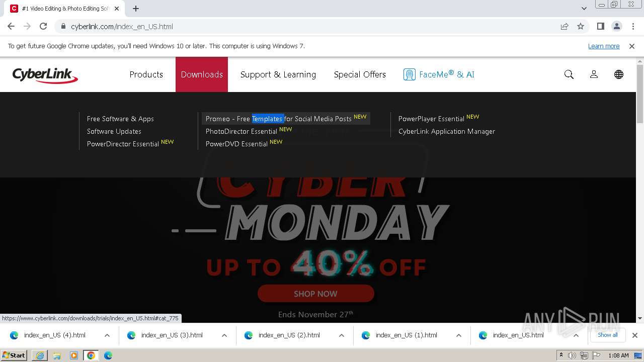Image resolution: width=644 pixels, height=362 pixels.
Task: Click the volume speaker tray icon
Action: (573, 355)
